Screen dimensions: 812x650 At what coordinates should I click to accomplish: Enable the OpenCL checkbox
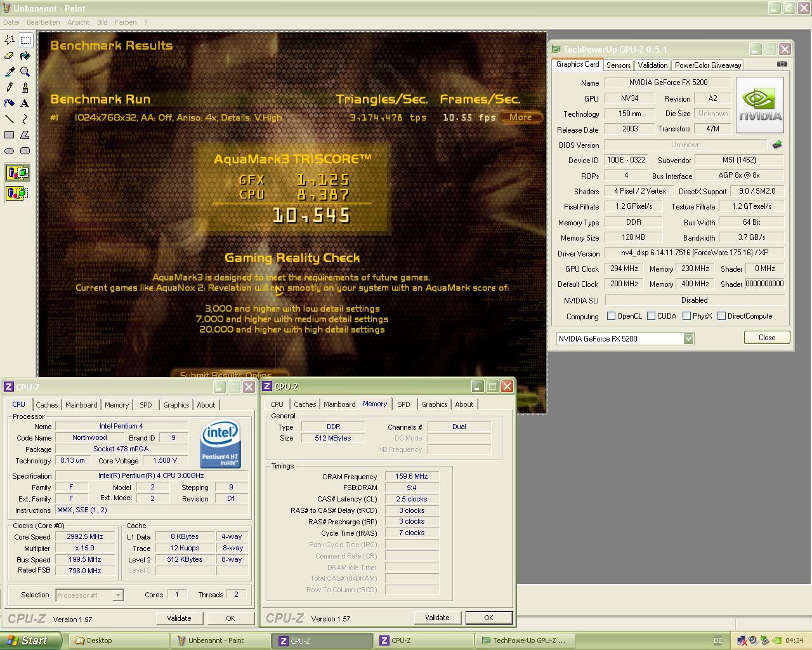coord(611,316)
